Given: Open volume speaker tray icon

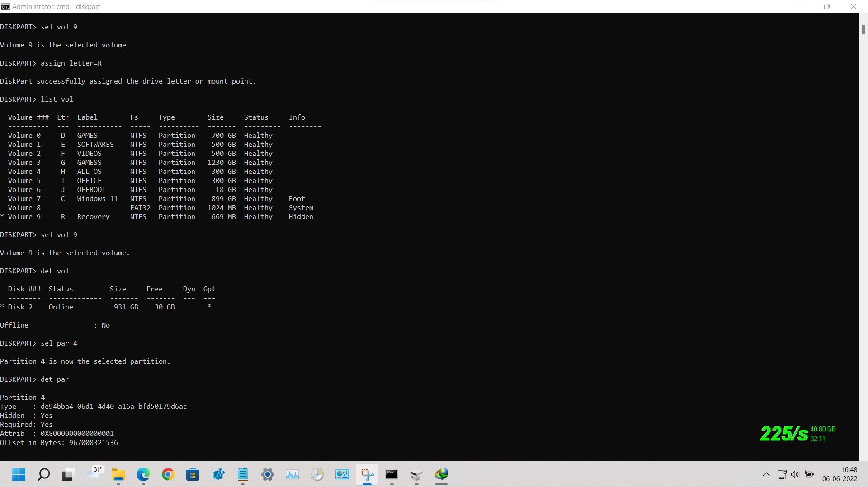Looking at the screenshot, I should 795,474.
